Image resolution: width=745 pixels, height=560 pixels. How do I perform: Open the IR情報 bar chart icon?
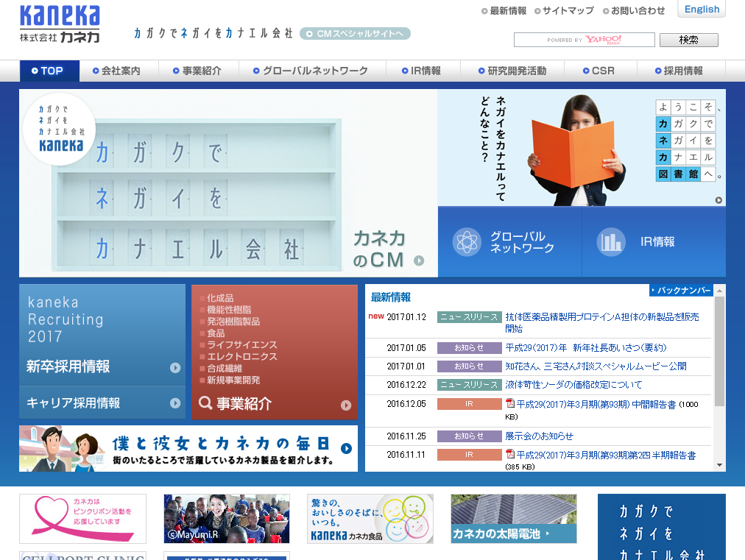point(611,242)
